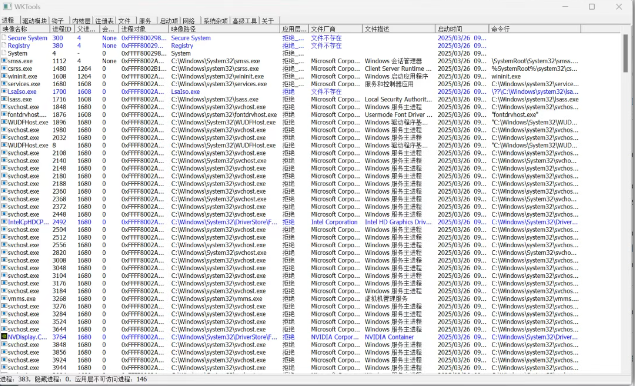Click the WKTools app icon in title bar
Screen dimensions: 635x386
click(x=7, y=6)
